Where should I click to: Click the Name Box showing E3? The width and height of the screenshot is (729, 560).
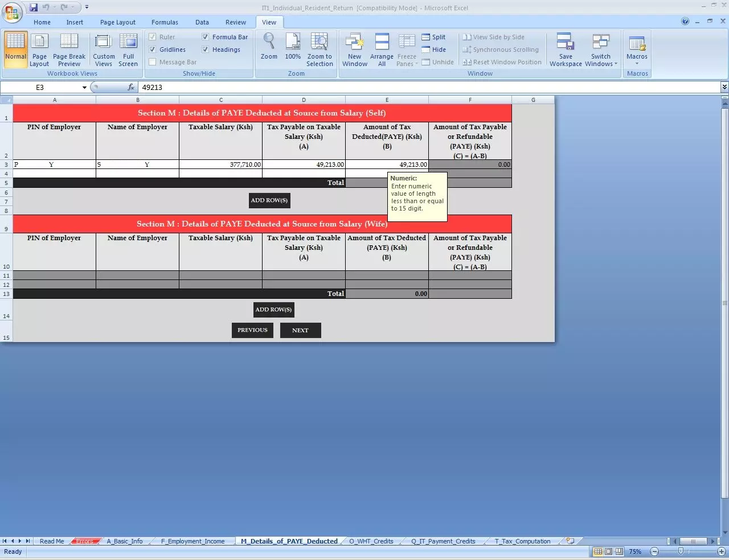click(40, 87)
